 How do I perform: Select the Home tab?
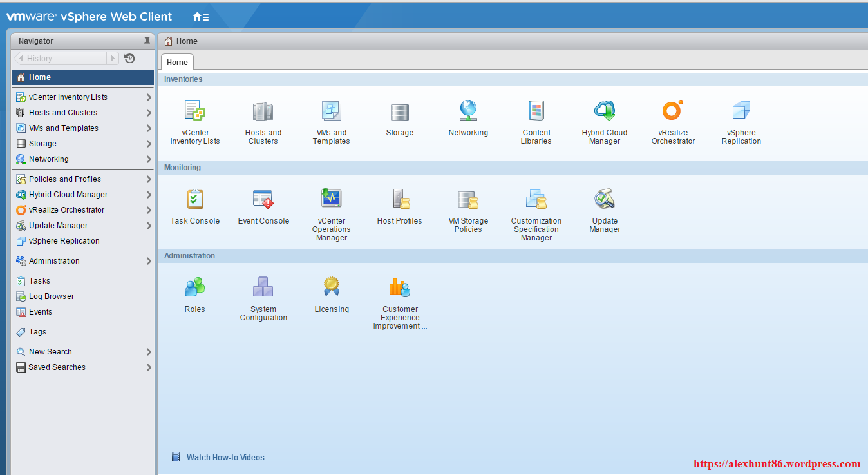coord(177,63)
